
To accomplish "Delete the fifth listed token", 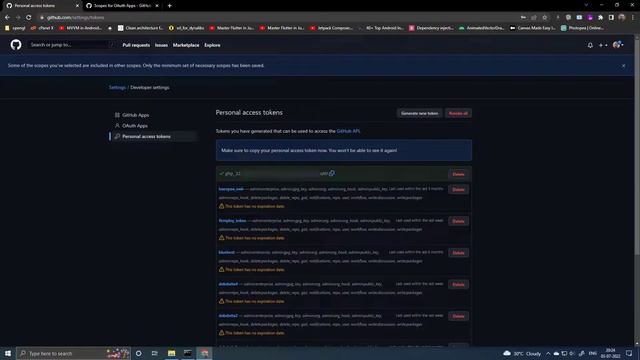I will pyautogui.click(x=458, y=284).
